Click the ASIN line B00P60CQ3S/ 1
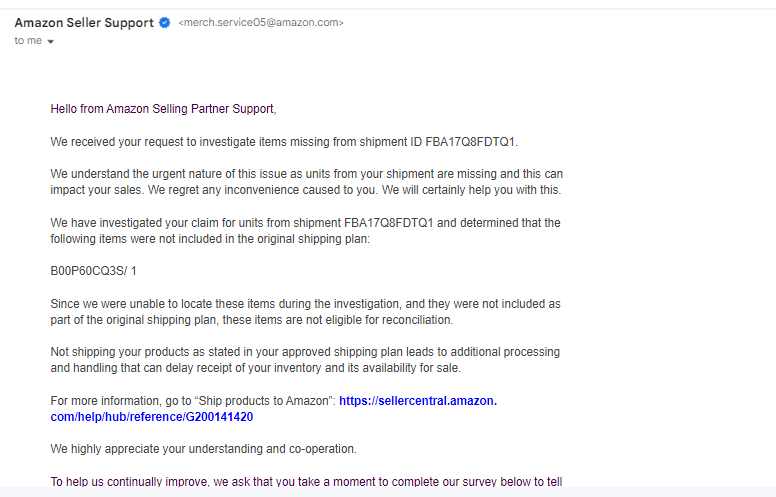 (x=94, y=271)
